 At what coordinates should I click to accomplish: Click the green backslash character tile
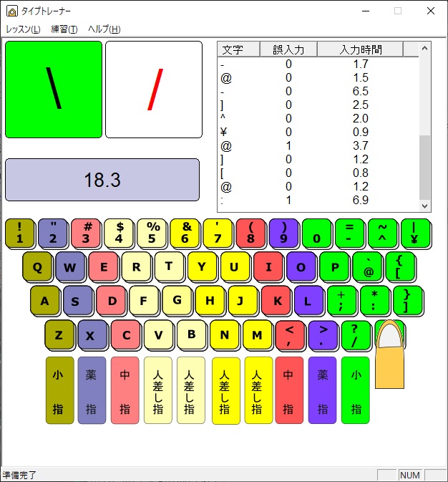coord(54,90)
